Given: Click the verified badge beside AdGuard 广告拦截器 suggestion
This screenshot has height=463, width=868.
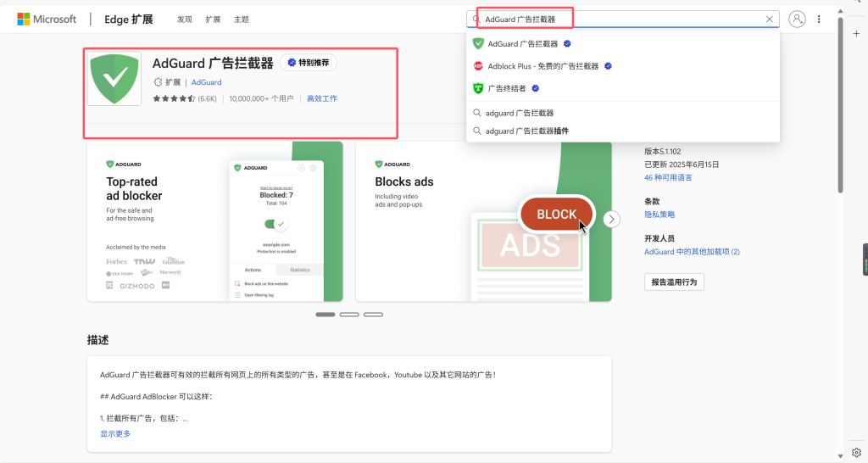Looking at the screenshot, I should tap(567, 44).
